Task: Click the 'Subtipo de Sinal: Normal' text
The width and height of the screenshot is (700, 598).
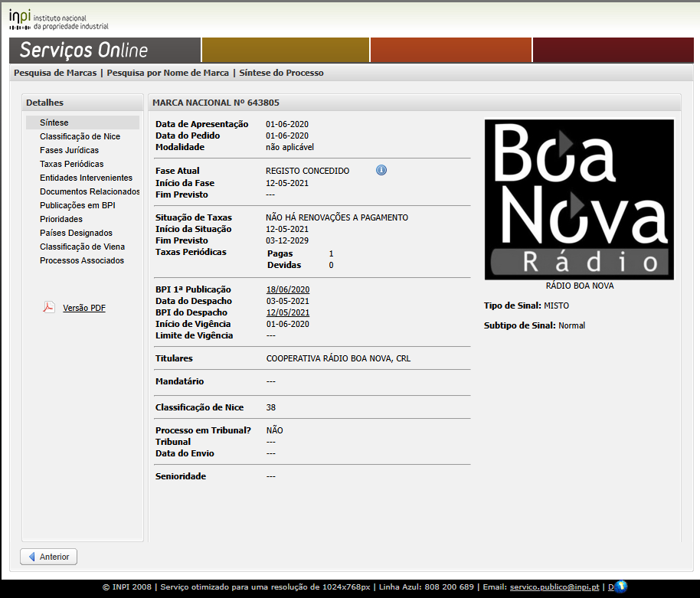Action: point(535,325)
